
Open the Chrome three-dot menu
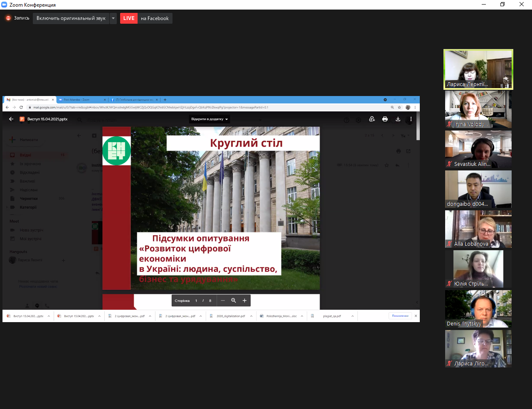pyautogui.click(x=415, y=107)
